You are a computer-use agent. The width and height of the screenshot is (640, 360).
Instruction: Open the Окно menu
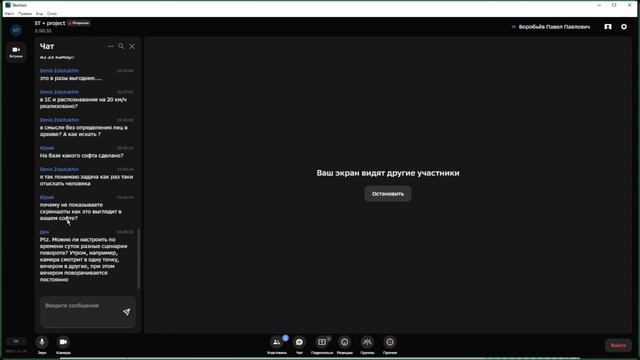(52, 13)
